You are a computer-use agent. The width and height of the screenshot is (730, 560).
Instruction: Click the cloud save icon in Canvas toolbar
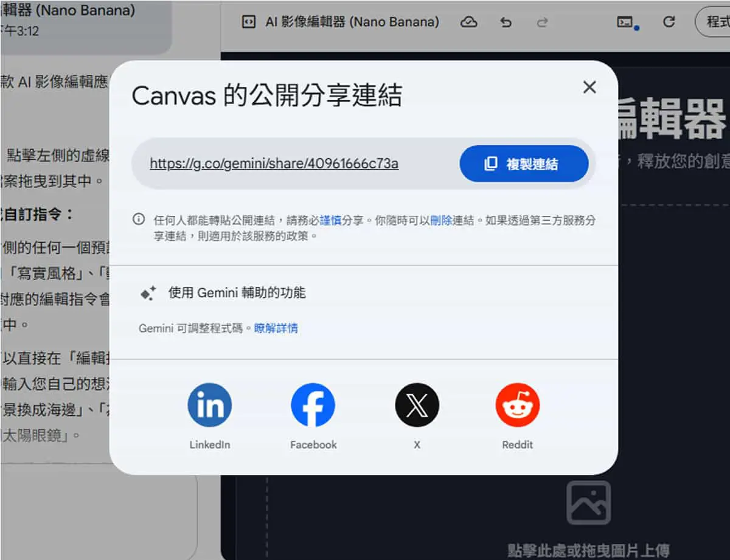coord(468,22)
